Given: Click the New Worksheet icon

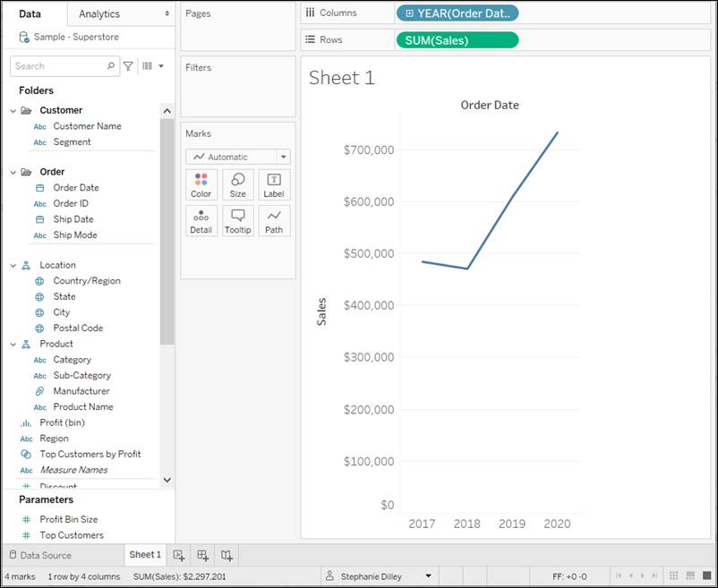Looking at the screenshot, I should pos(178,555).
